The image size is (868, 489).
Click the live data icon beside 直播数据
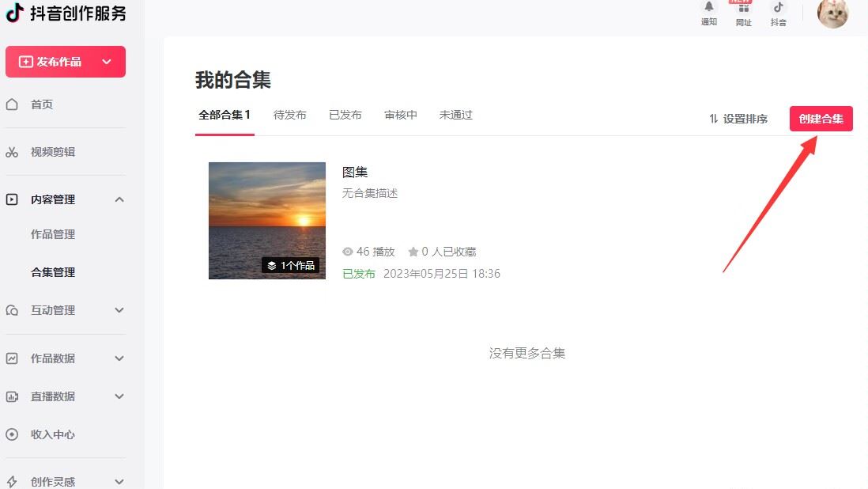pos(12,396)
